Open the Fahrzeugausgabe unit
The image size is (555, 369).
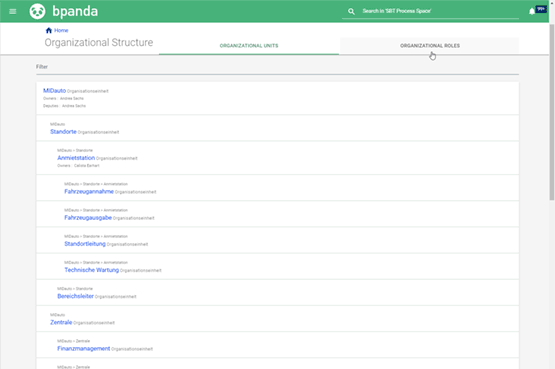point(88,218)
